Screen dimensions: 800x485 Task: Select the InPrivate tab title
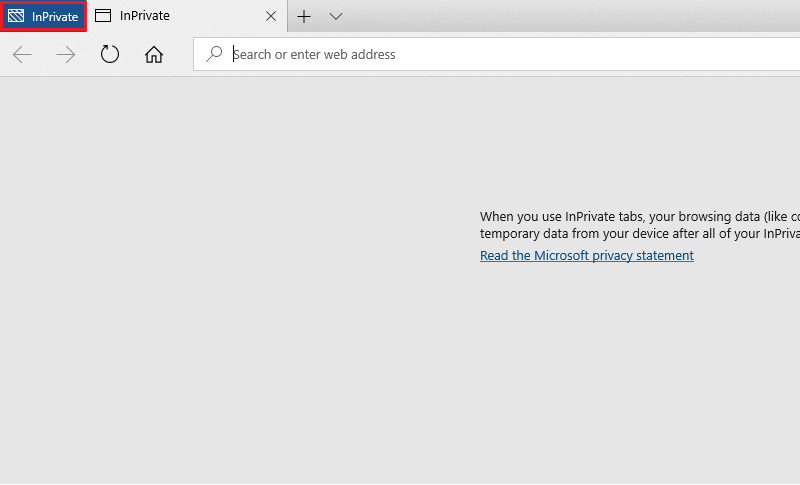145,16
